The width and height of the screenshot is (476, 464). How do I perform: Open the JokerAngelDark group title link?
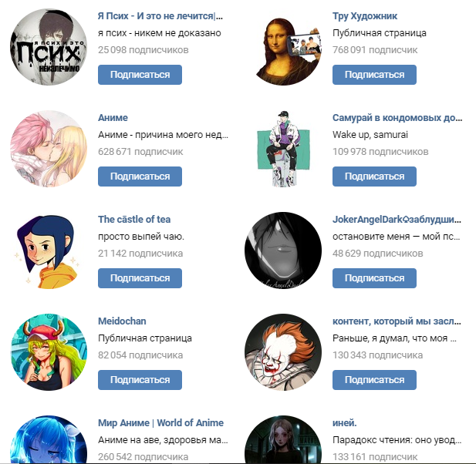[x=397, y=219]
